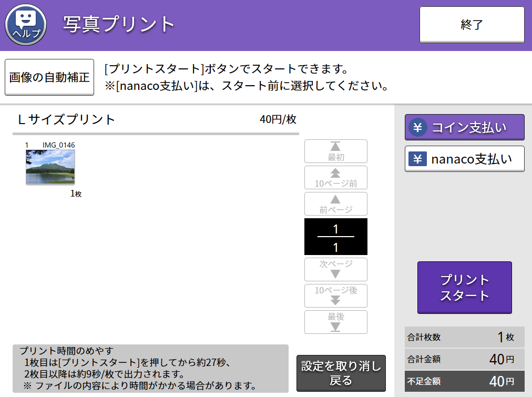Click 終了 to exit photo print

coord(471,25)
